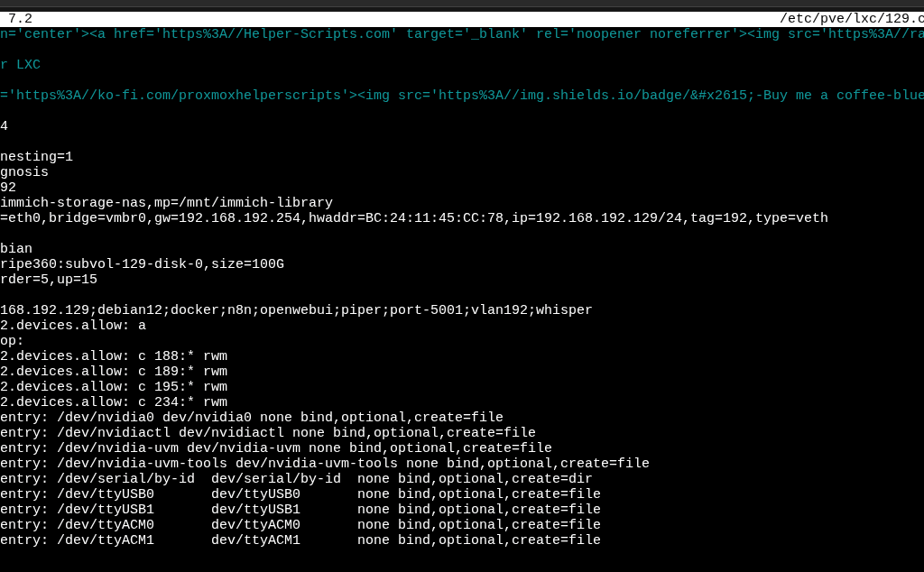Click the /dev/nvidia0 mount entry line
This screenshot has width=924, height=572.
point(251,418)
